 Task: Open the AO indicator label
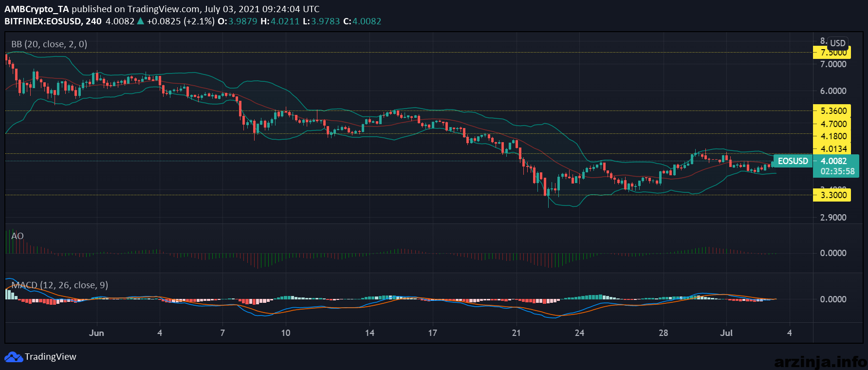coord(18,236)
